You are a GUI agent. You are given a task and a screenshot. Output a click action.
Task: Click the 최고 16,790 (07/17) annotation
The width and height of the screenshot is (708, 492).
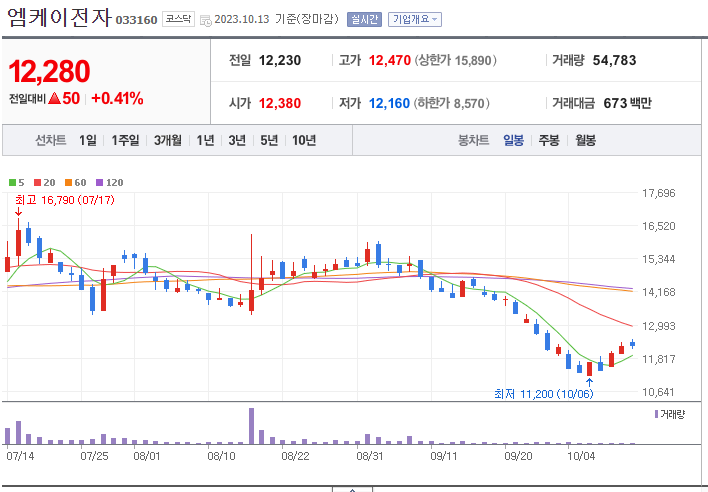click(65, 200)
